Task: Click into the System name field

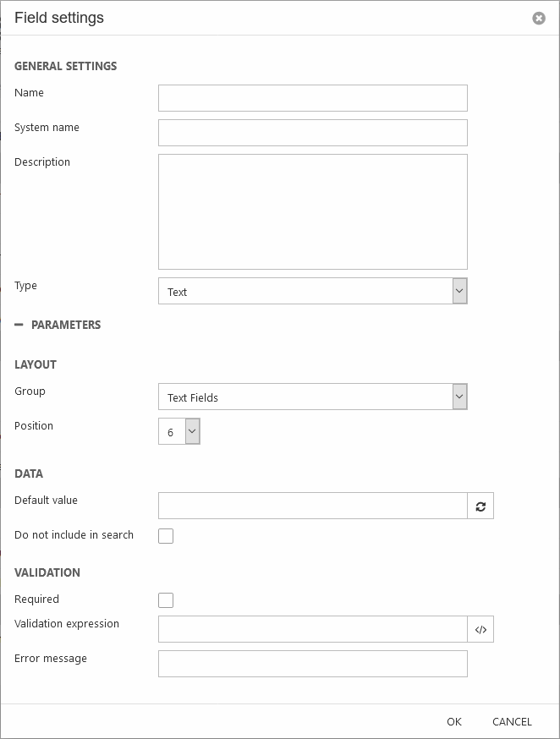Action: point(312,133)
